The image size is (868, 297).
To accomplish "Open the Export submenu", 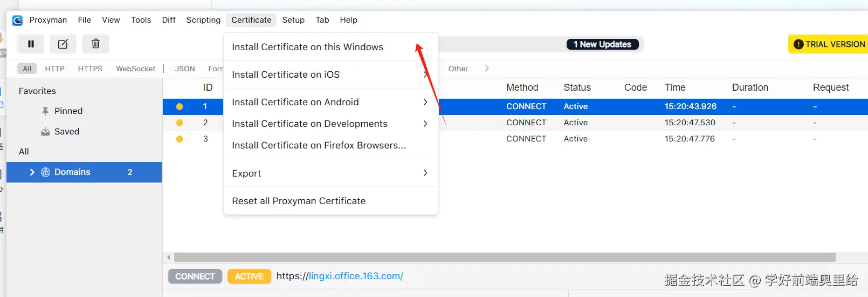I will [330, 173].
